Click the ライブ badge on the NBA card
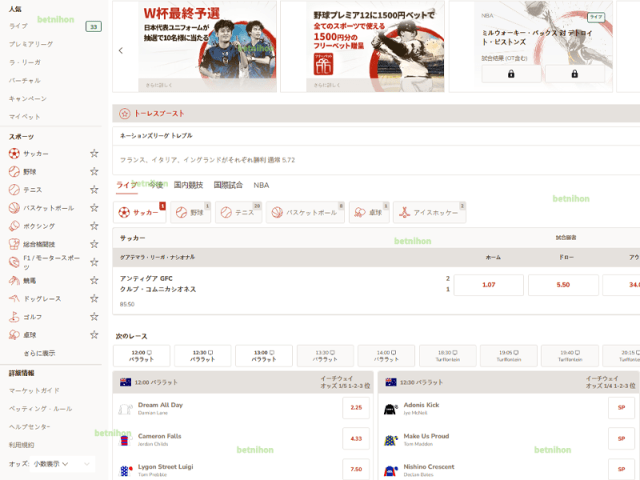Viewport: 640px width, 480px height. click(x=596, y=17)
